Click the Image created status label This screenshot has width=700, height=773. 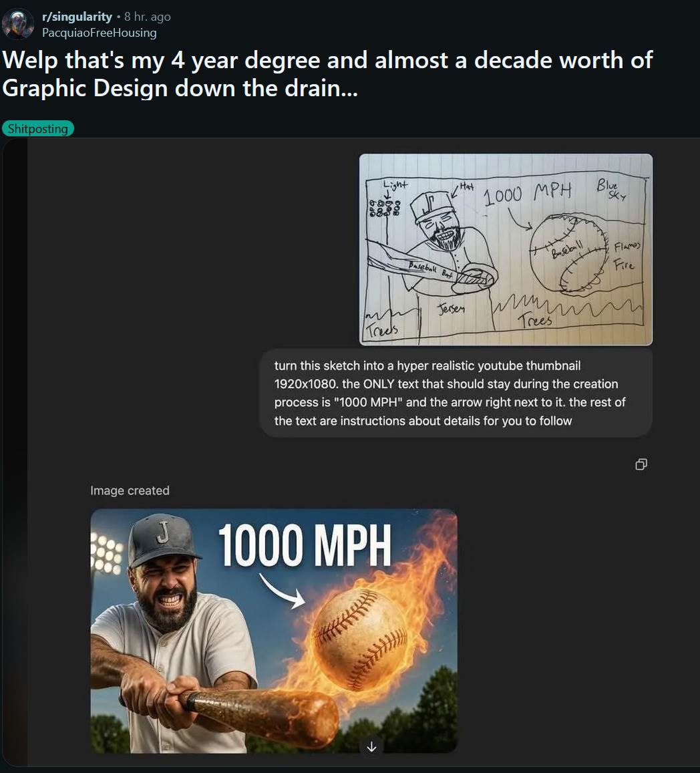(130, 490)
